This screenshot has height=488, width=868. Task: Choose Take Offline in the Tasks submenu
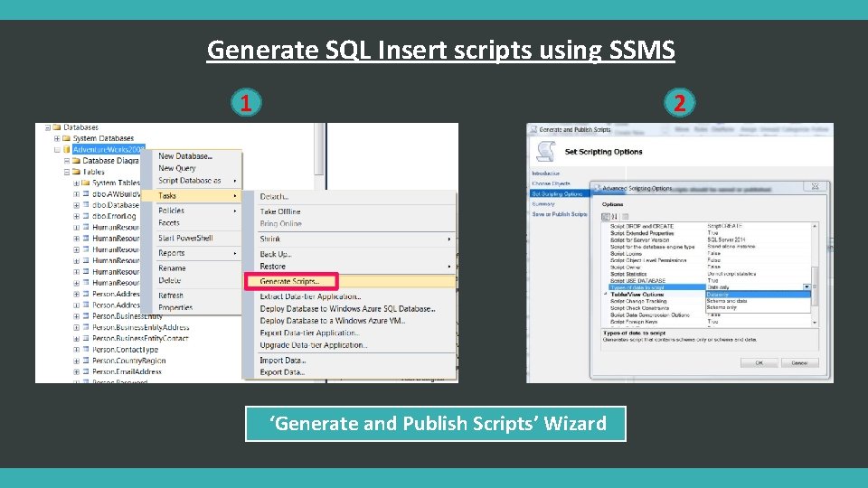[x=280, y=211]
